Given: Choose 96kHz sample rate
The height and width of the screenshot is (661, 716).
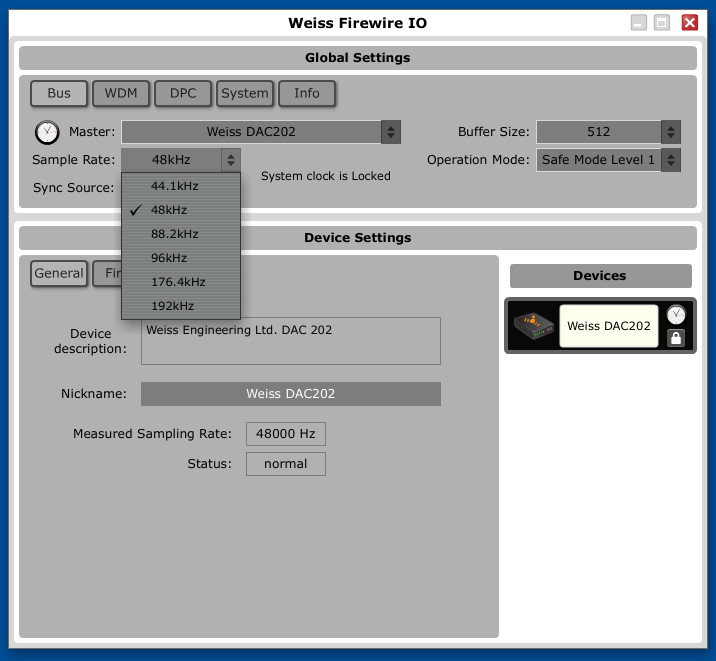Looking at the screenshot, I should (181, 258).
